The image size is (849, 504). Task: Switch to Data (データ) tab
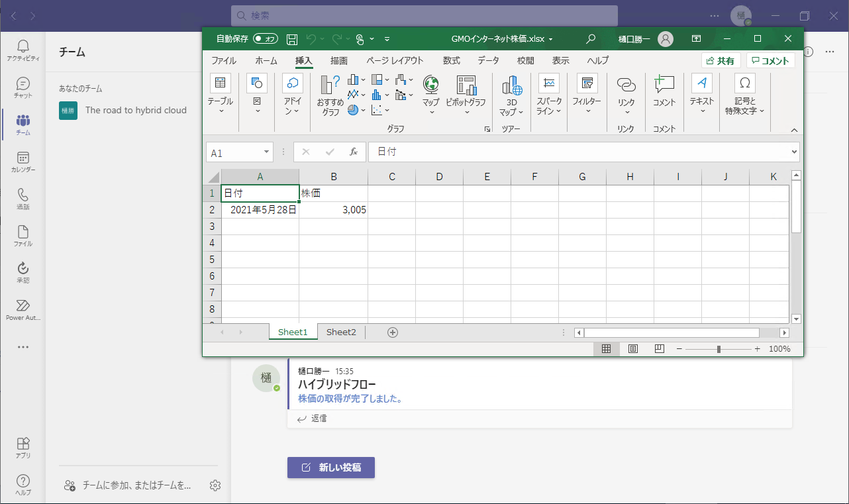489,60
